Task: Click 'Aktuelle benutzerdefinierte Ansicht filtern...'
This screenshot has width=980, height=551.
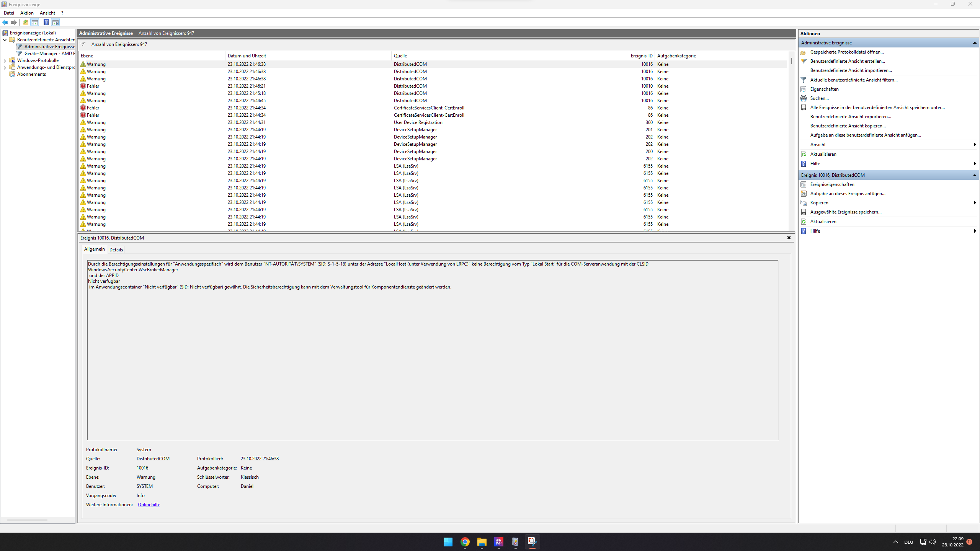Action: click(x=854, y=80)
